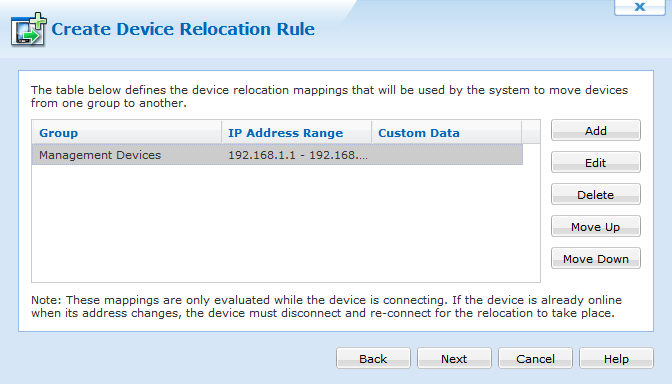This screenshot has width=672, height=384.
Task: Proceed with the Next button
Action: pos(454,358)
